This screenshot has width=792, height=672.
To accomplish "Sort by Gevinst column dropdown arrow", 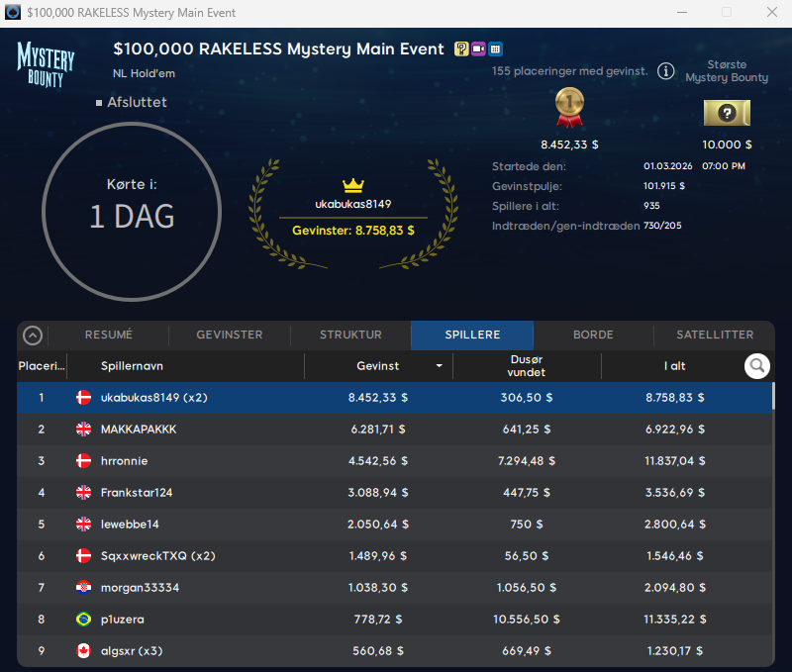I will (x=440, y=366).
